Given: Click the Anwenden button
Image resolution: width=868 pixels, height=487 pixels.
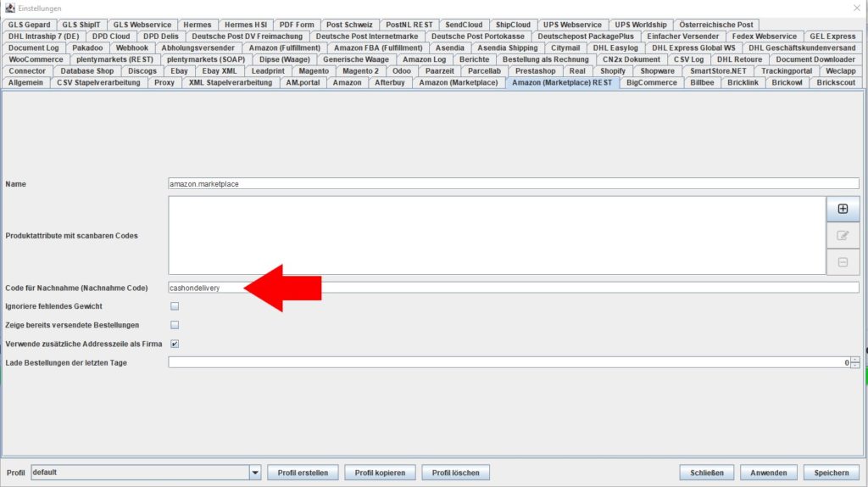Looking at the screenshot, I should pos(768,473).
